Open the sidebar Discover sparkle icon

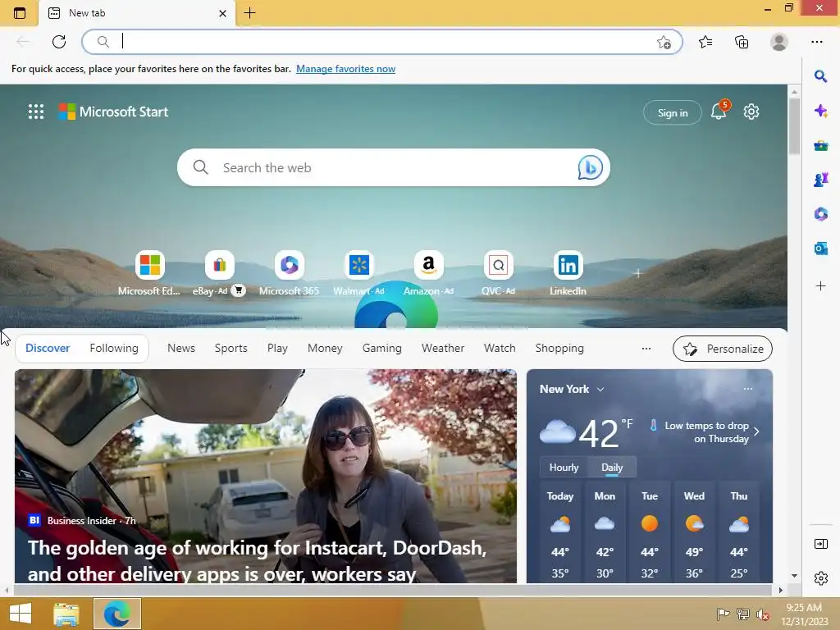point(820,111)
